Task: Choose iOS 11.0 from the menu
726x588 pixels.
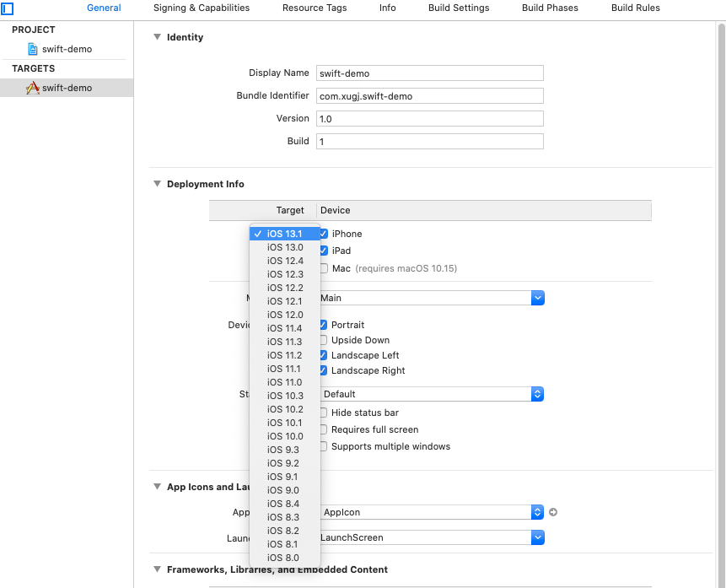Action: point(285,382)
